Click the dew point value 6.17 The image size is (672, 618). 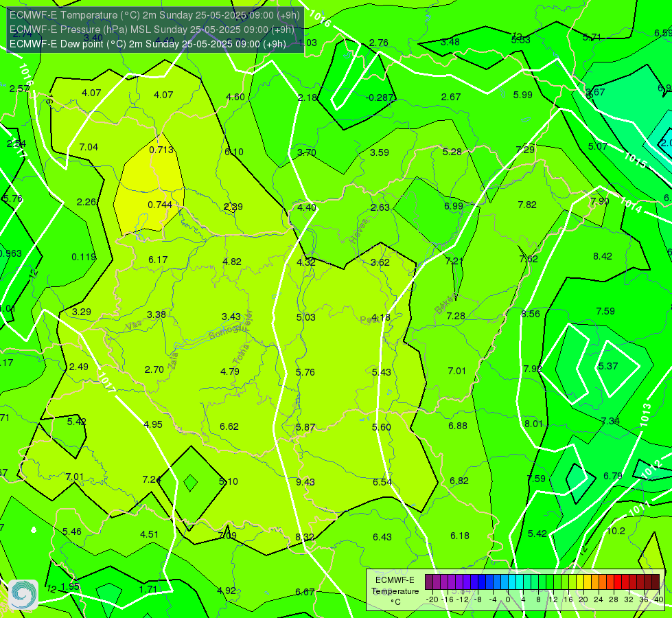pos(158,260)
